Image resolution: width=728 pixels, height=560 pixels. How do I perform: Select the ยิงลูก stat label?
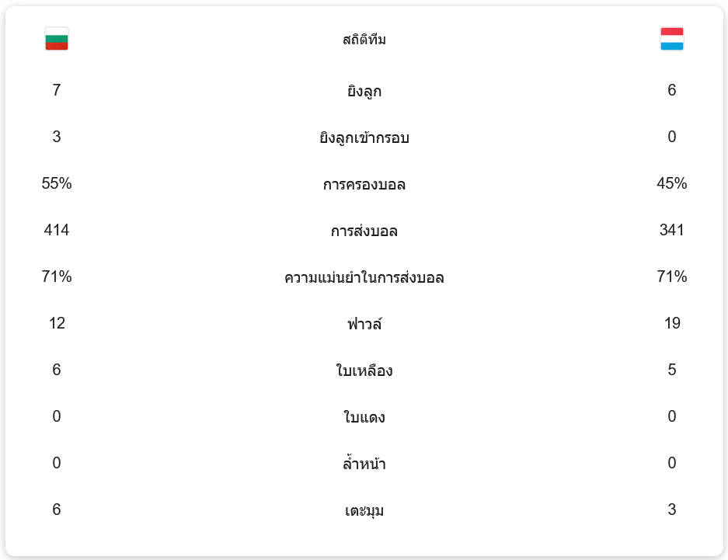364,91
